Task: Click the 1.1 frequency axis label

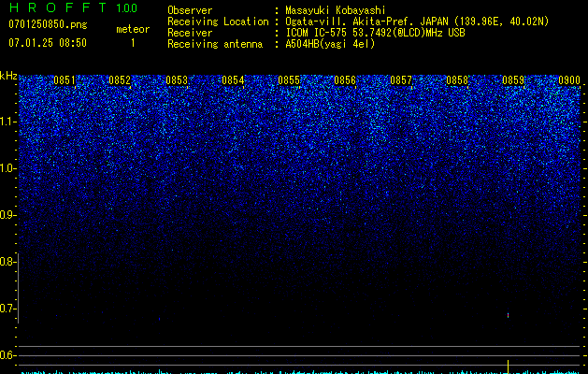Action: [x=7, y=122]
